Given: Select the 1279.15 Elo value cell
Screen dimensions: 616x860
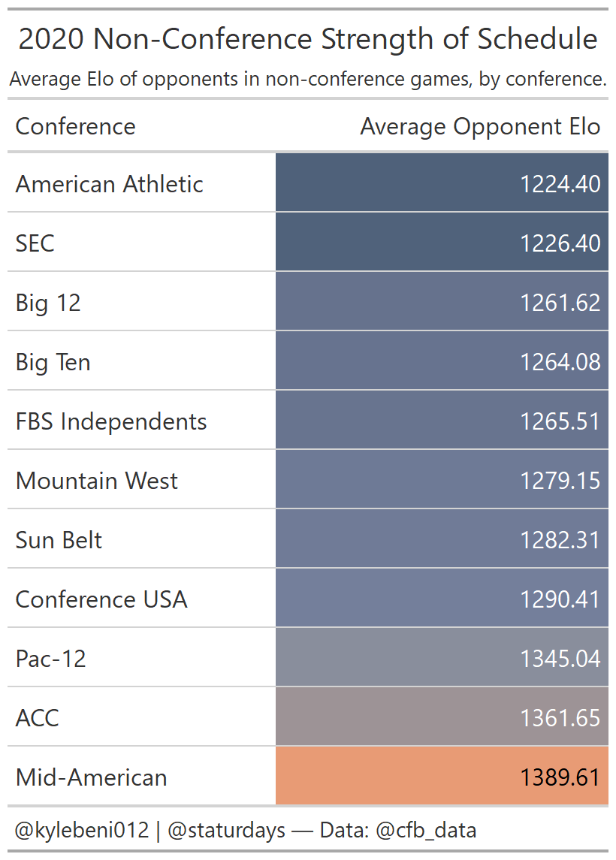Looking at the screenshot, I should (442, 480).
